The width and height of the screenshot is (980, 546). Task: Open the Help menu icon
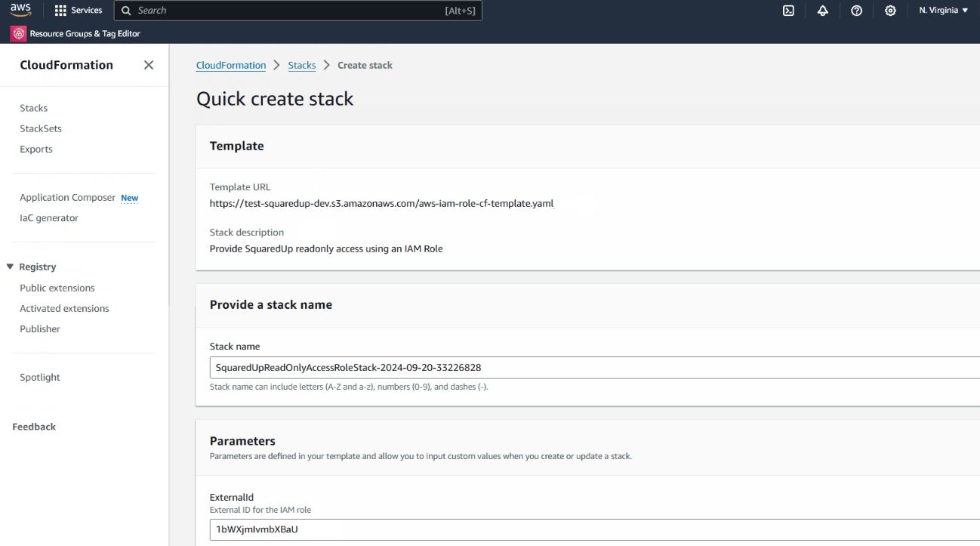(855, 10)
